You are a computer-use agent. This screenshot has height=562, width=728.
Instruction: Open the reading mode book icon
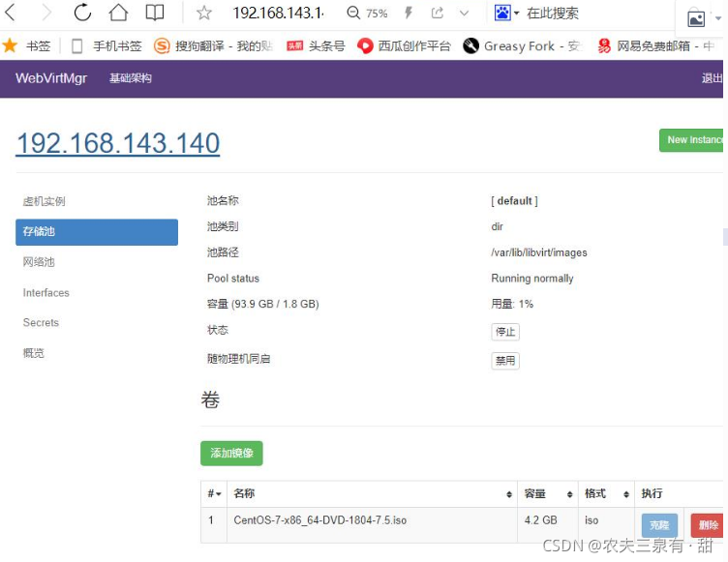(x=155, y=13)
